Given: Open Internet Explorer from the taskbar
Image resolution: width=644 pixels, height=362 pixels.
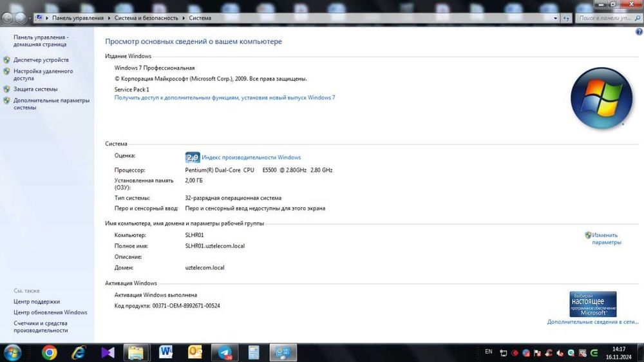Looking at the screenshot, I should click(x=79, y=352).
